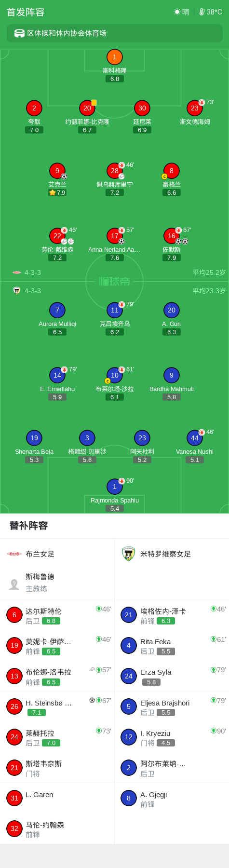Select substitute 6 达尔斯特伦 row
The height and width of the screenshot is (868, 229).
[x=57, y=615]
